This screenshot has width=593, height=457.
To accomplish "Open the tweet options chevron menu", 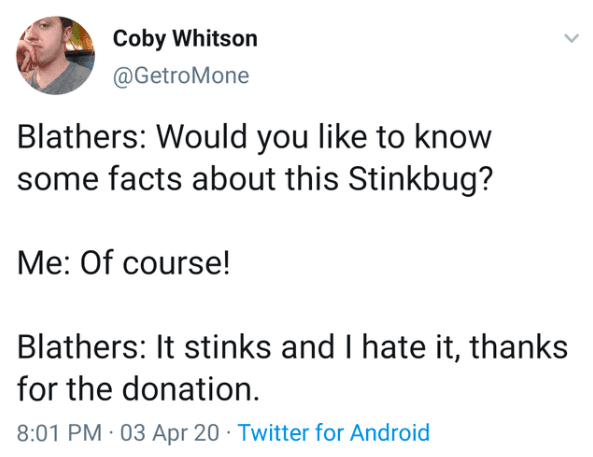I will point(571,38).
